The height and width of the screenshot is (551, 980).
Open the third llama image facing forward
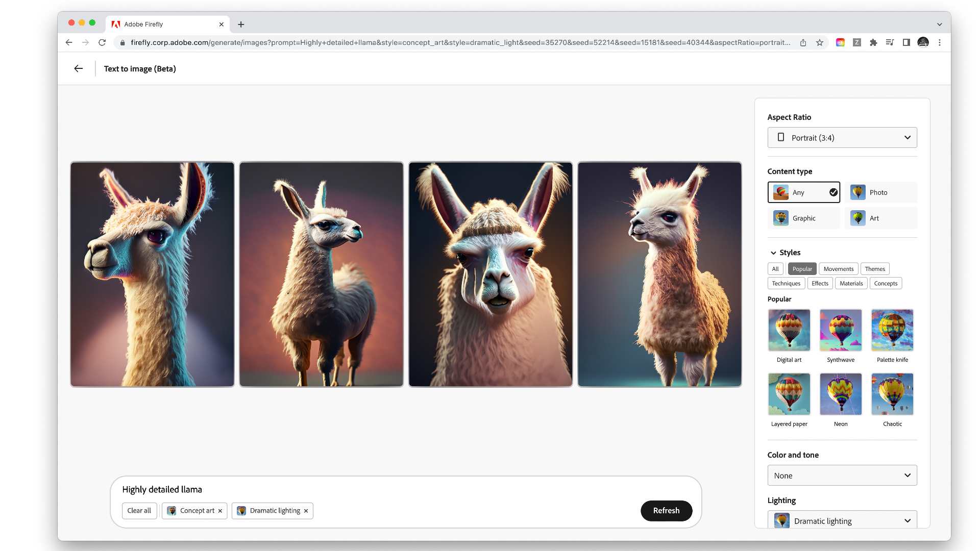491,274
